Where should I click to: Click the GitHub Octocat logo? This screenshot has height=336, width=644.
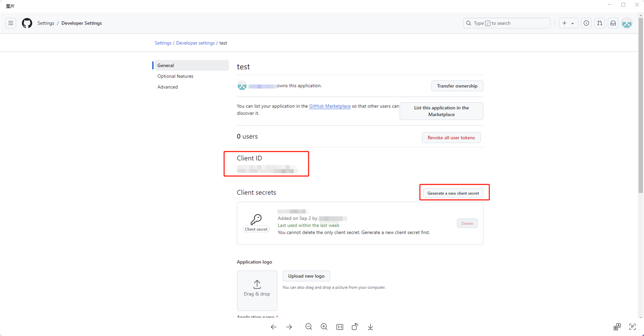tap(27, 23)
